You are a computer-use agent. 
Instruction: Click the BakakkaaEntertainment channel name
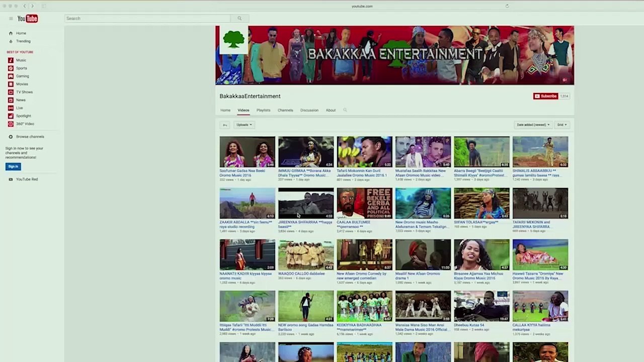coord(250,96)
